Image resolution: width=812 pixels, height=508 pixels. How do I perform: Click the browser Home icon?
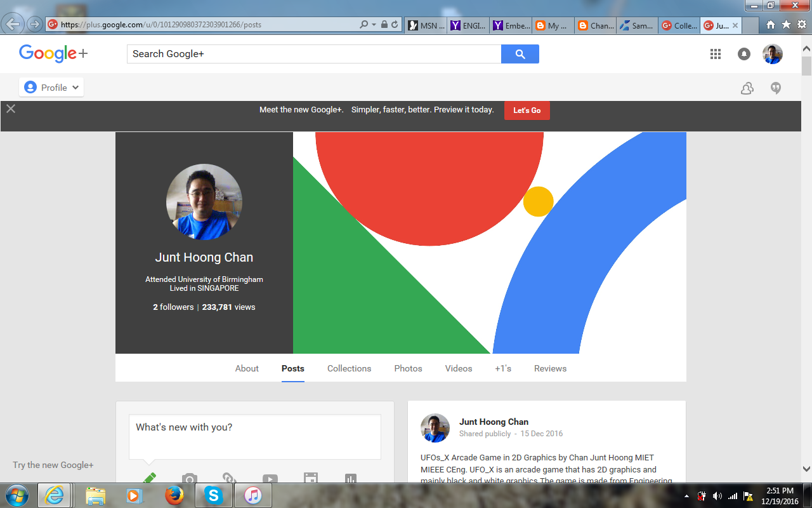coord(770,25)
